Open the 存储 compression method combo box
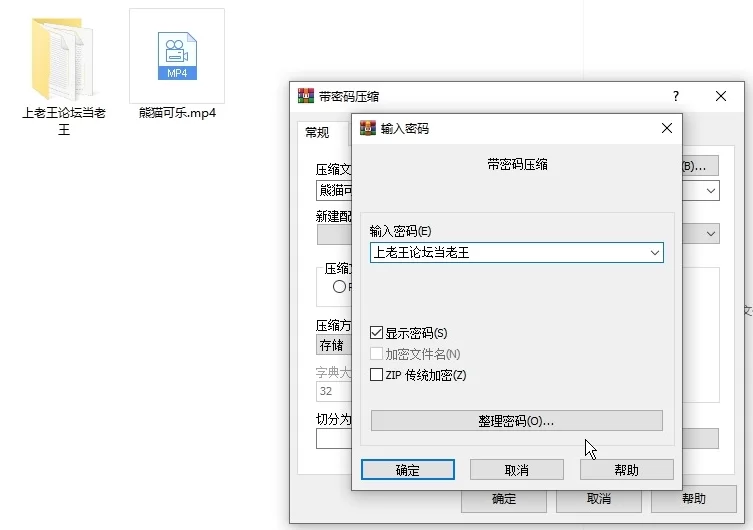This screenshot has width=753, height=530. (x=334, y=345)
